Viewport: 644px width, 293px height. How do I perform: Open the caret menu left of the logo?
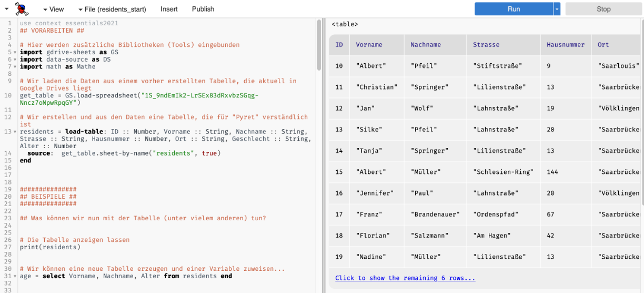pyautogui.click(x=7, y=9)
